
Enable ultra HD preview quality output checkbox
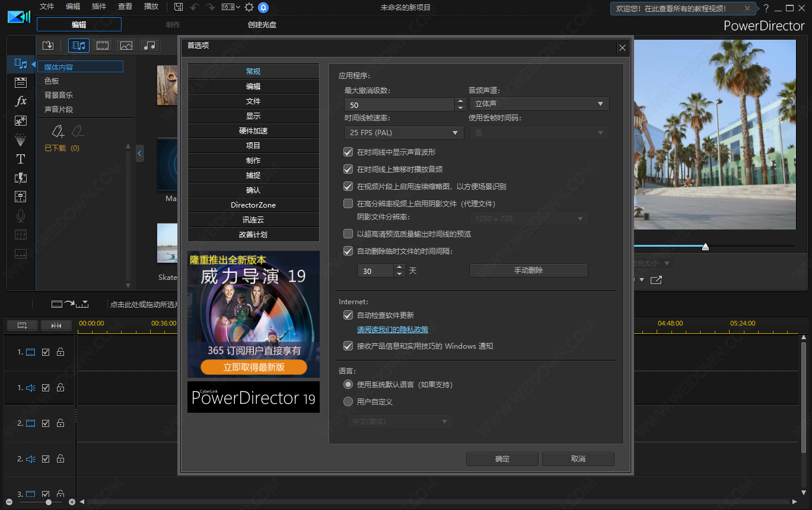tap(348, 234)
